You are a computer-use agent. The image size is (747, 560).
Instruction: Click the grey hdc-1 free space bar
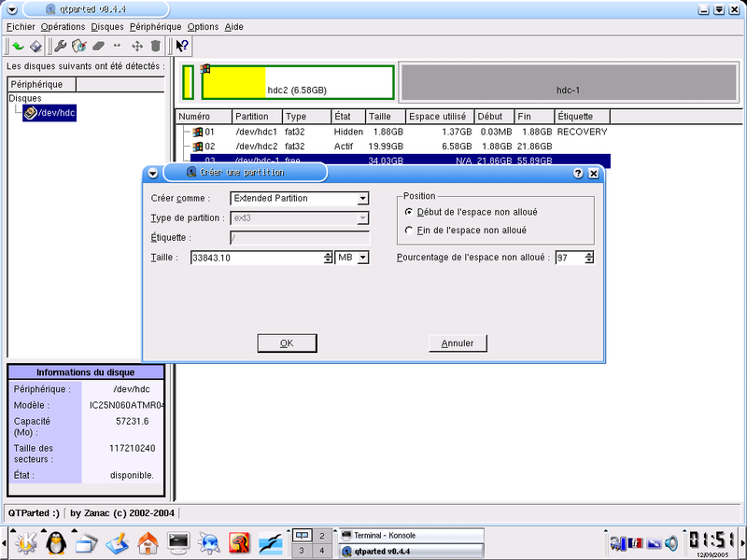pos(569,82)
